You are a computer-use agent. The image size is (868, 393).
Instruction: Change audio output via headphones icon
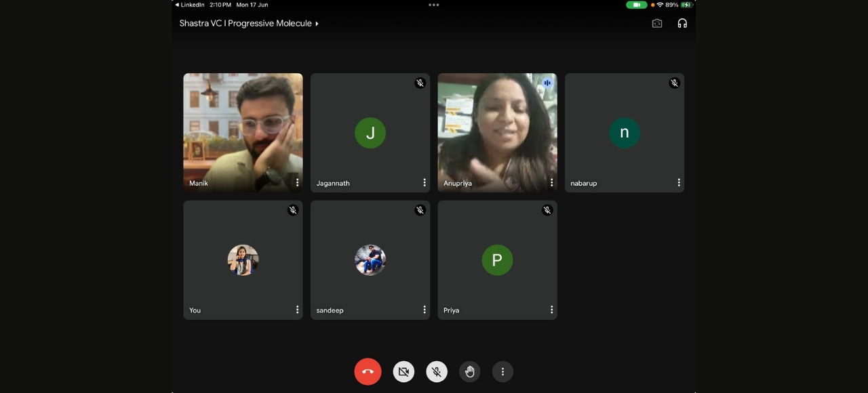[x=682, y=23]
